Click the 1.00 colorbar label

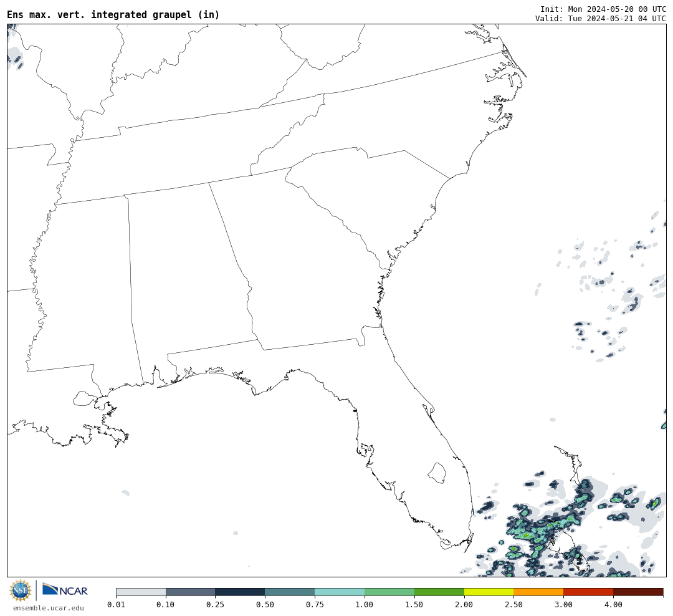pos(365,605)
